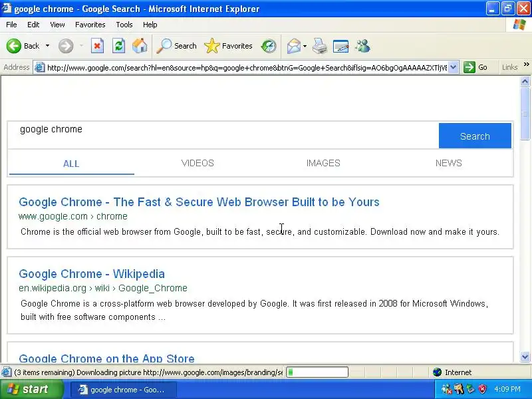Click the IE icon in title bar

coord(7,8)
